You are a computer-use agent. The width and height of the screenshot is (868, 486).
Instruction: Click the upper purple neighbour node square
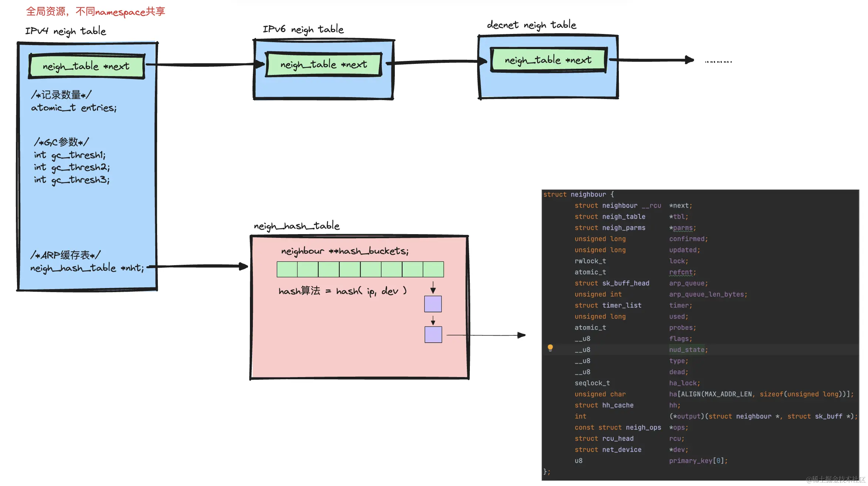433,304
